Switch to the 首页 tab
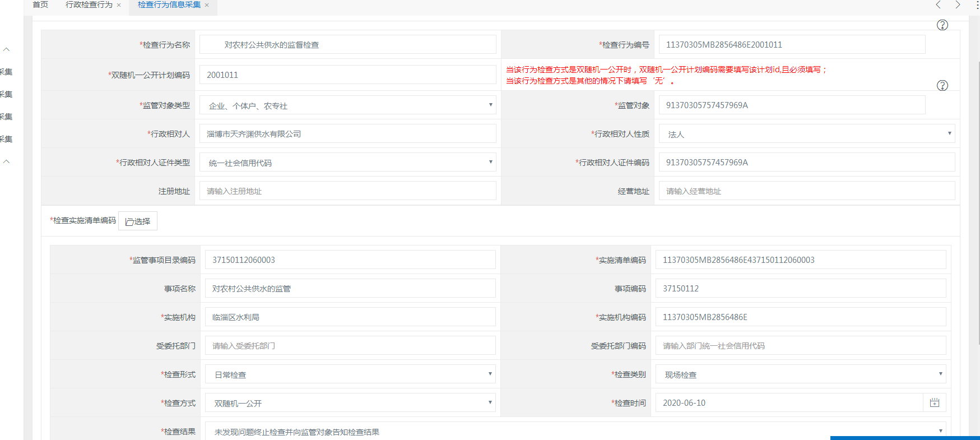Screen dimensions: 980x440 pyautogui.click(x=40, y=5)
